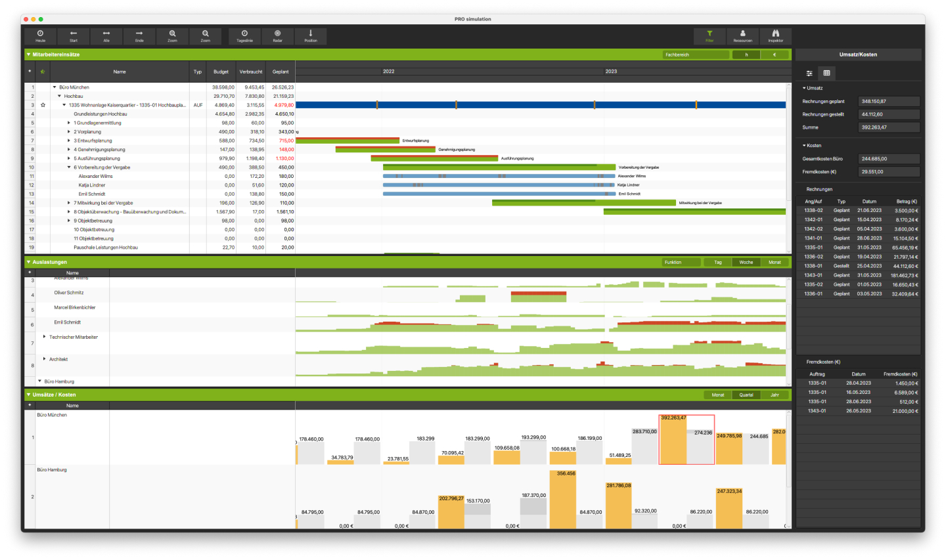Switch display units to euro (€)

coord(775,54)
